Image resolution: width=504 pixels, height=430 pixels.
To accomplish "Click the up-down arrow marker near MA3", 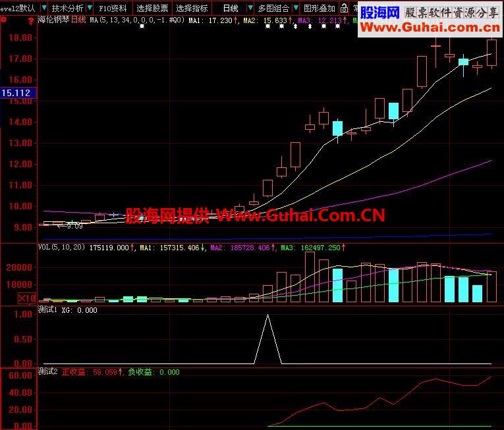I will (310, 26).
